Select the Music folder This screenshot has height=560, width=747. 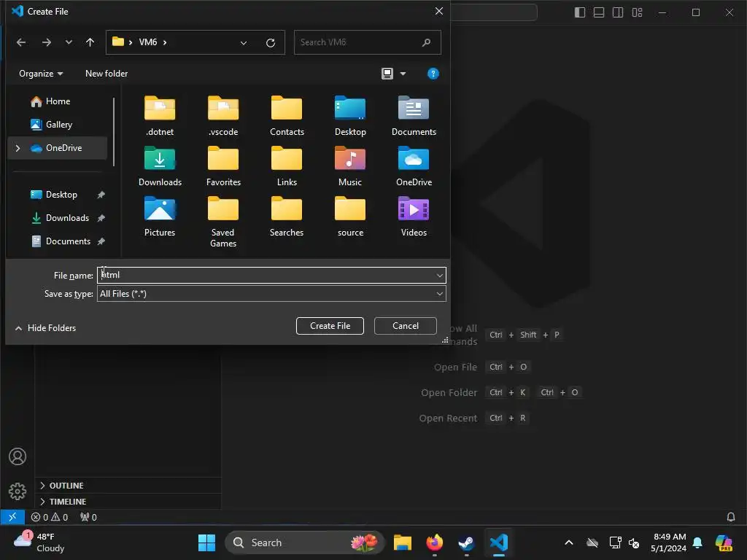[x=350, y=167]
